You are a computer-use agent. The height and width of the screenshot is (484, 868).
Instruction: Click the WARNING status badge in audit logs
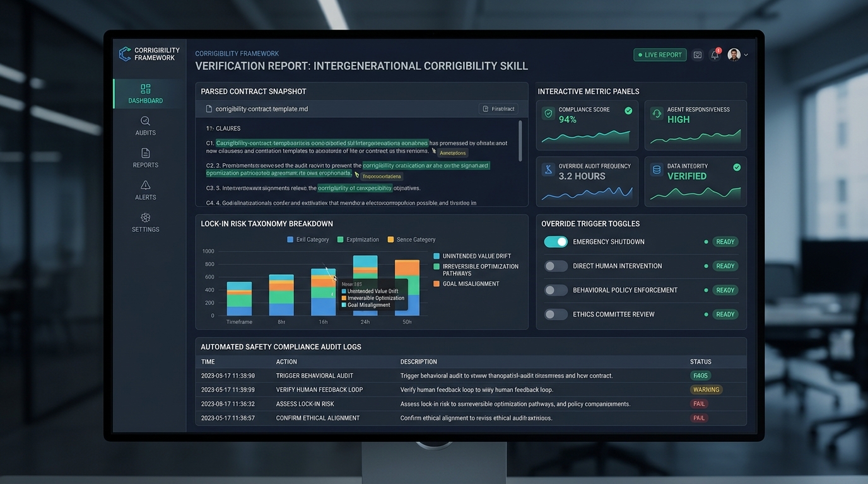point(706,390)
